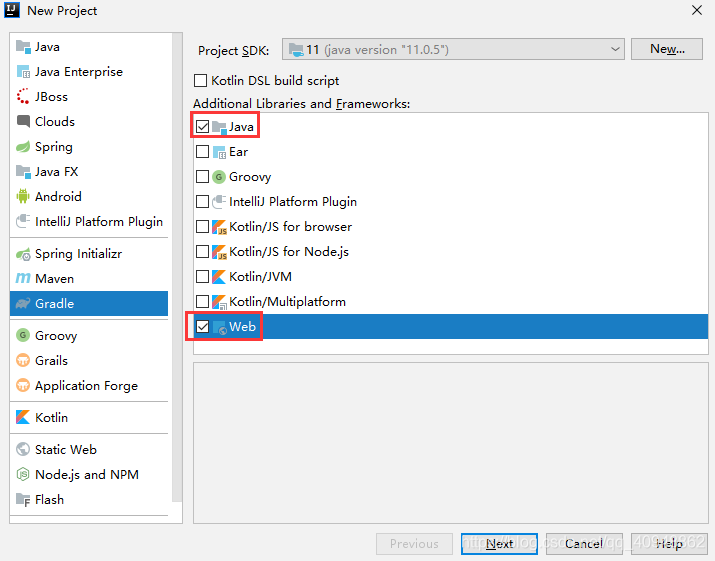Click the Web framework icon
The width and height of the screenshot is (715, 561).
coord(219,327)
